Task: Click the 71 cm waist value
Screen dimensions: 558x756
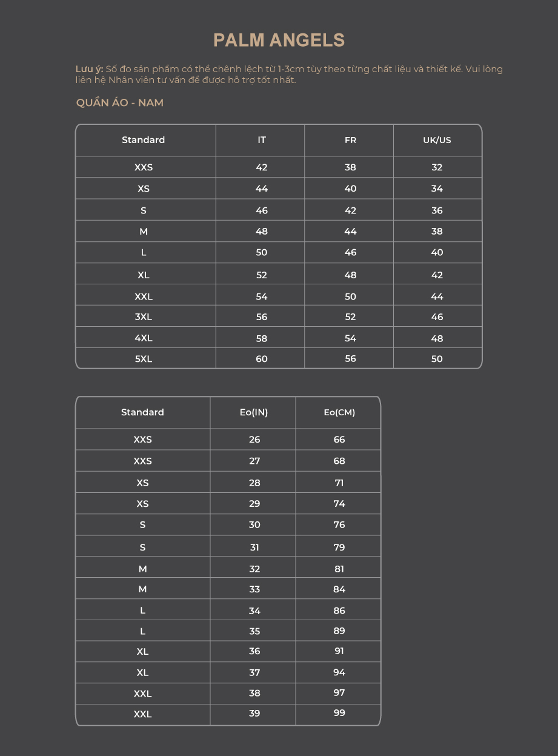Action: (x=339, y=483)
